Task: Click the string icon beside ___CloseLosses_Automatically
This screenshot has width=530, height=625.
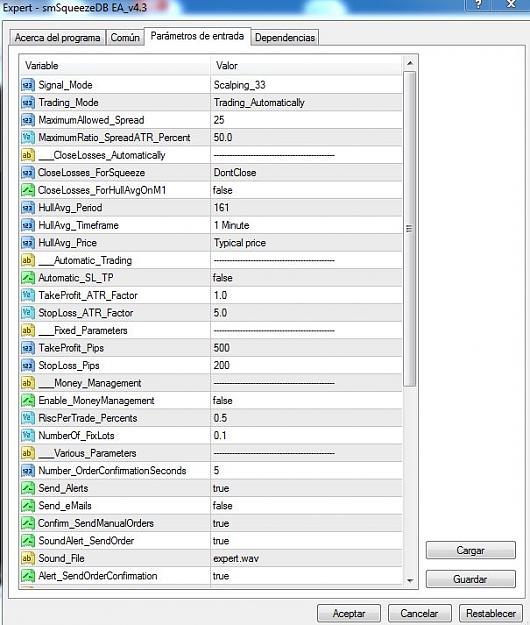Action: point(28,155)
